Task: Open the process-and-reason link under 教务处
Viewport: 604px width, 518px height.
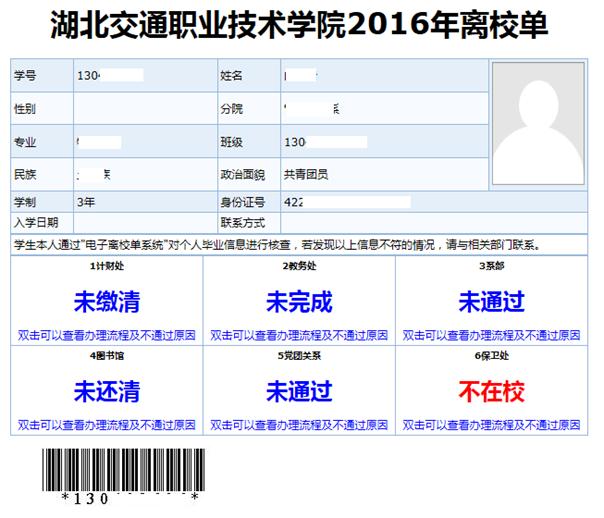Action: pyautogui.click(x=299, y=335)
